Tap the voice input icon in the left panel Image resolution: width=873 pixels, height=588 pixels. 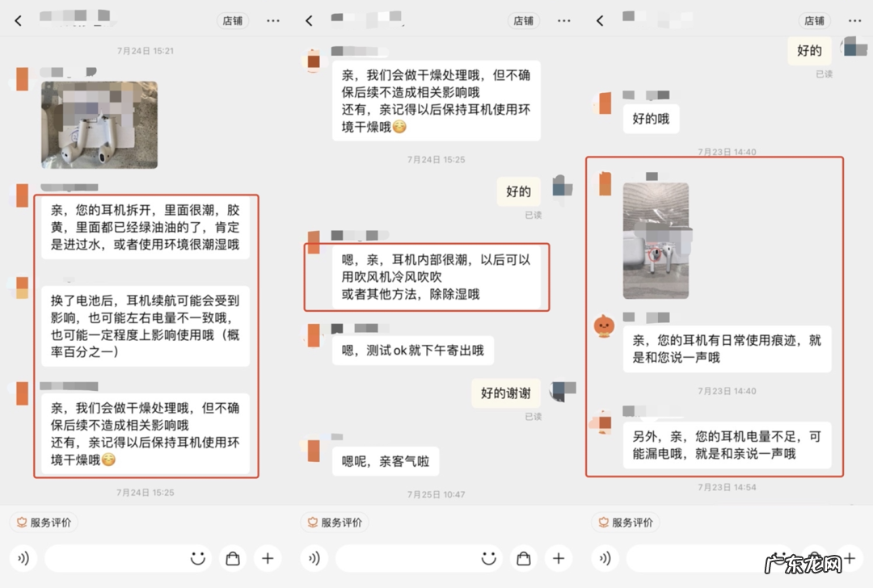[24, 558]
